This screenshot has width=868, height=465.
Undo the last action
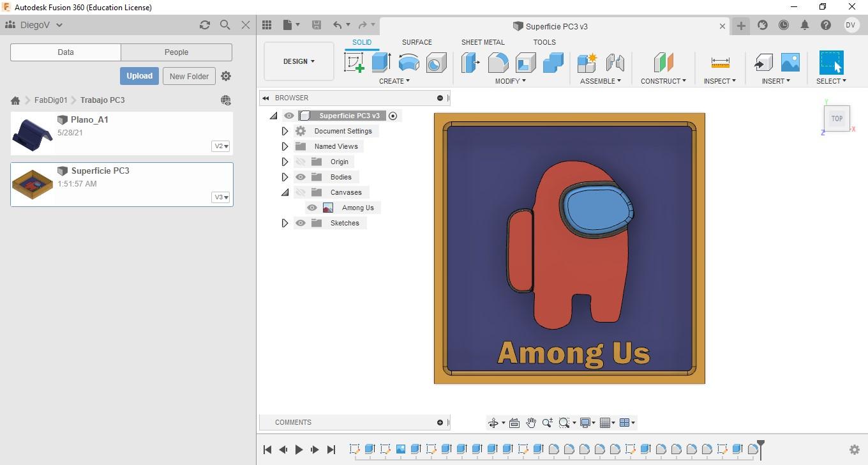click(337, 25)
